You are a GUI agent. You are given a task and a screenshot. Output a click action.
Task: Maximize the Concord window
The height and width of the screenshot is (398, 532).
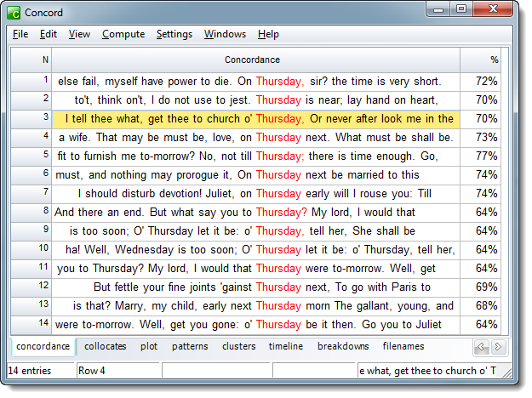coord(460,9)
